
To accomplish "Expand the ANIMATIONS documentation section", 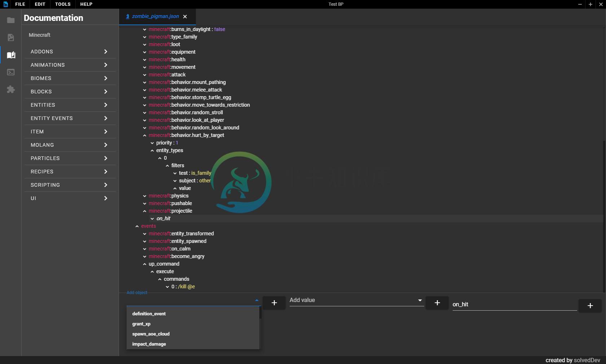I will click(70, 65).
